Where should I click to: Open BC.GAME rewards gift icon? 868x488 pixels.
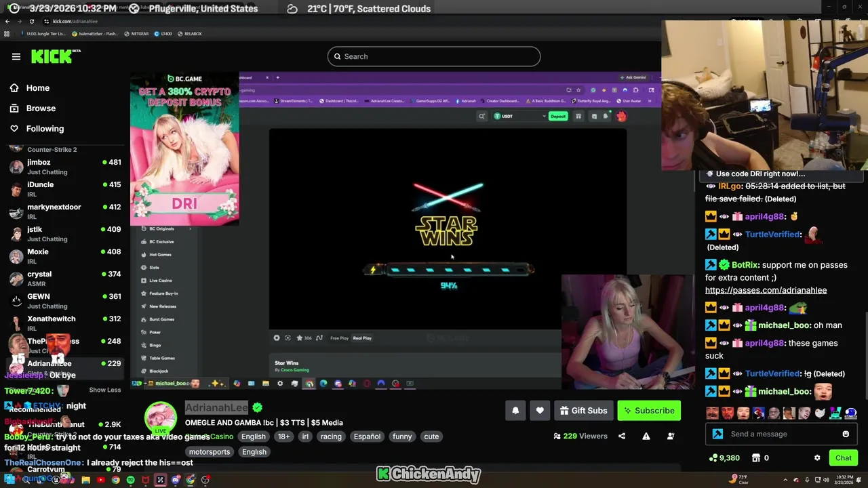pyautogui.click(x=578, y=117)
